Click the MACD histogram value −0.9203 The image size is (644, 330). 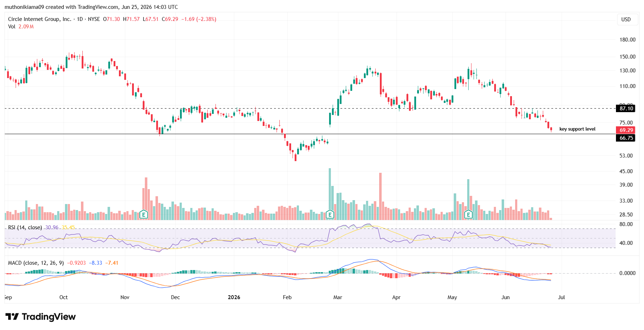click(76, 263)
